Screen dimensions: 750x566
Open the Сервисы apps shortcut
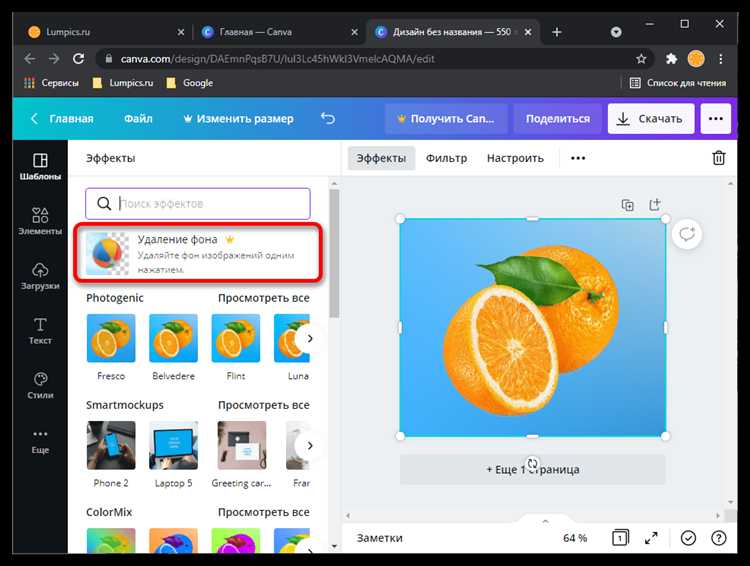pos(51,83)
